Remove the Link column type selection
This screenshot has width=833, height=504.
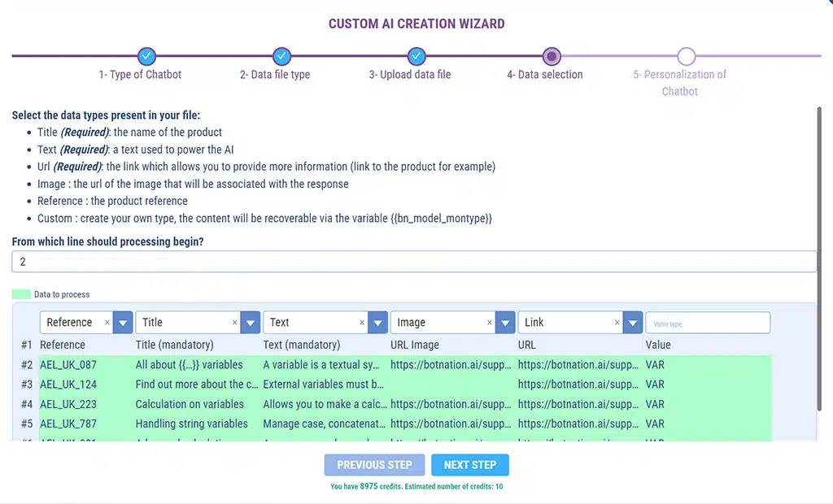[x=617, y=323]
